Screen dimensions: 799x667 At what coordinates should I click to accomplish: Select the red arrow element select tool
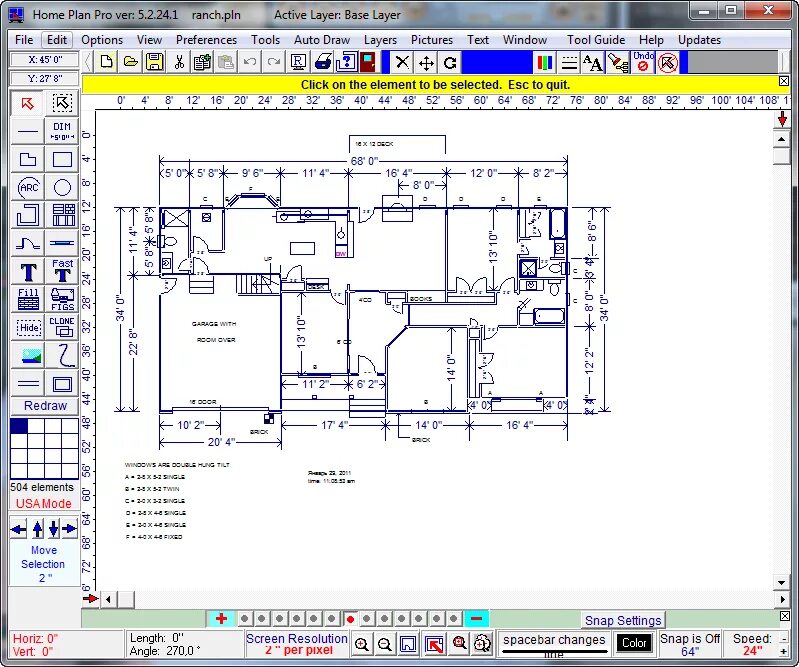click(x=28, y=104)
